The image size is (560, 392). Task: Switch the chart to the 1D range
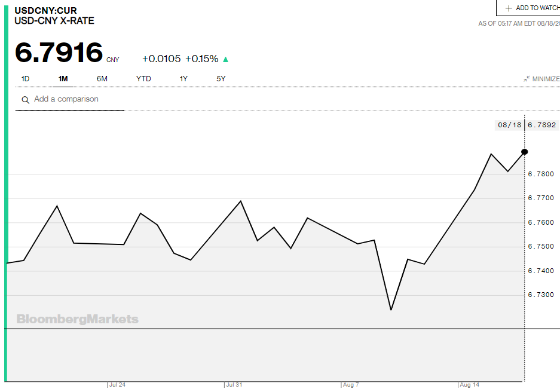click(x=25, y=79)
